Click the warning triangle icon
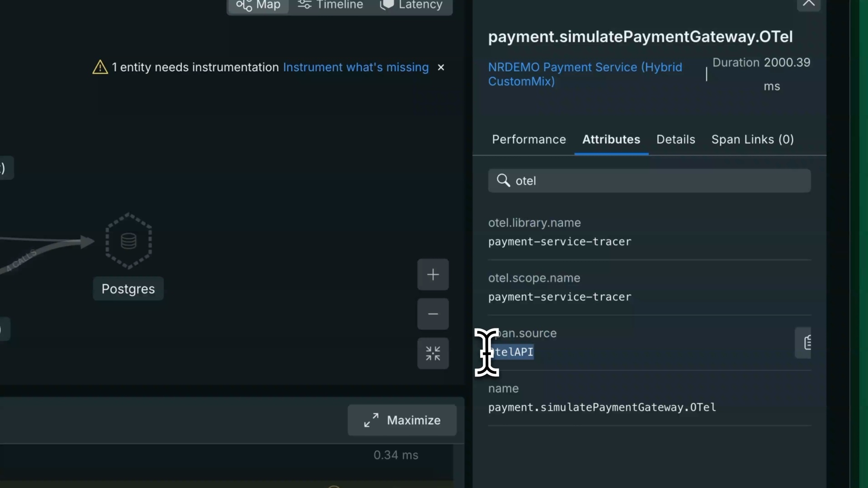 point(100,67)
